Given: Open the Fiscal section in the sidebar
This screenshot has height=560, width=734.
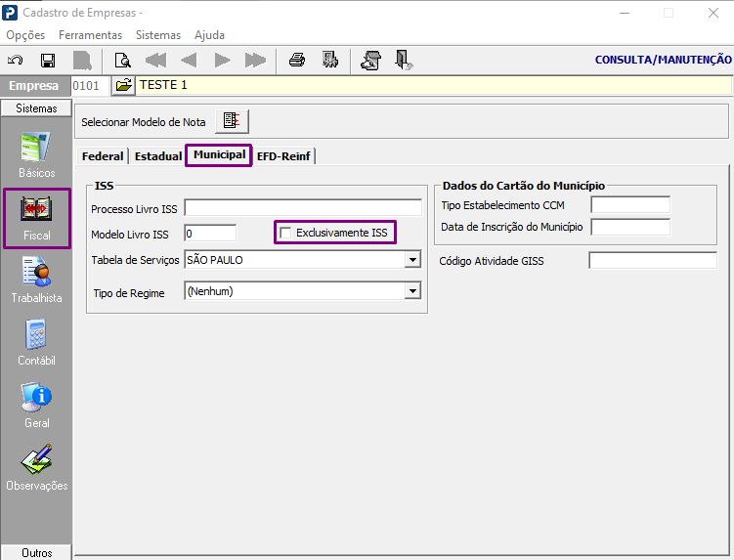Looking at the screenshot, I should click(36, 219).
